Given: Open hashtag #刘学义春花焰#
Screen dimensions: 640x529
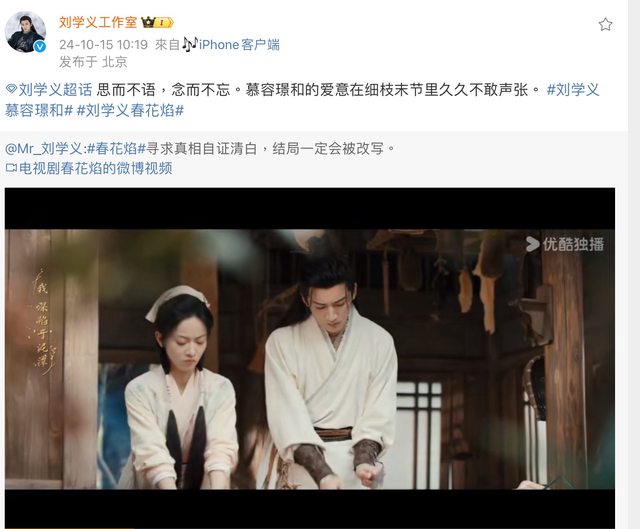Looking at the screenshot, I should (x=130, y=110).
